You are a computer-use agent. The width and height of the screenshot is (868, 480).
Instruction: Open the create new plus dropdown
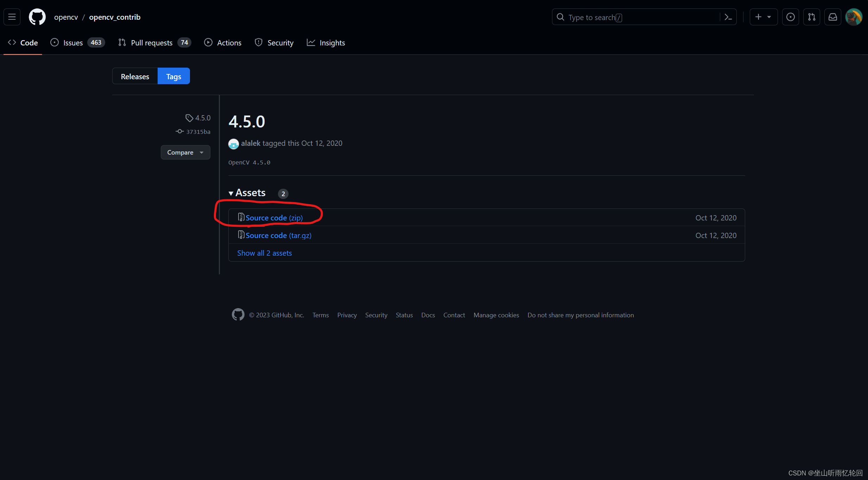coord(763,17)
